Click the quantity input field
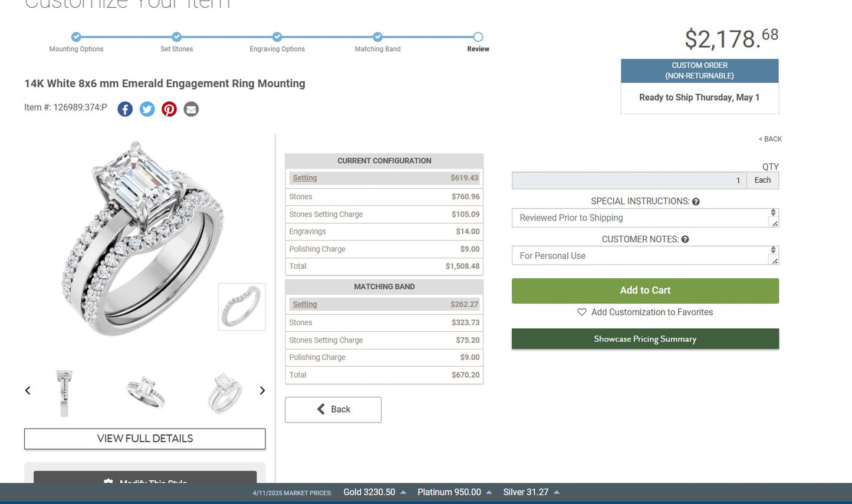The height and width of the screenshot is (504, 852). pos(629,180)
